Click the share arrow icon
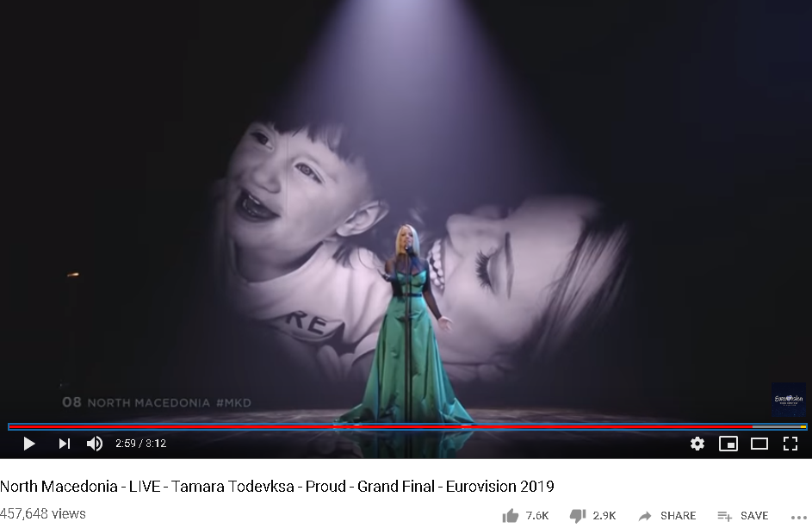812x528 pixels. click(645, 516)
